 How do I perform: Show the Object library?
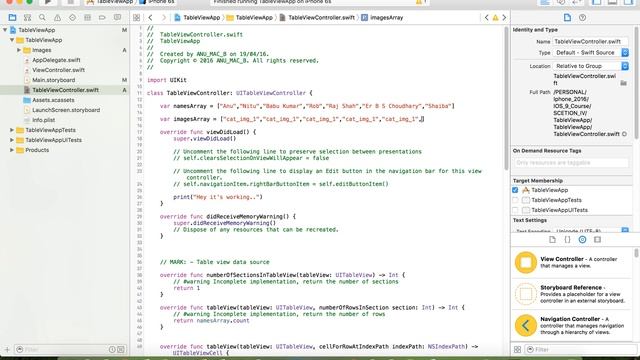point(582,240)
